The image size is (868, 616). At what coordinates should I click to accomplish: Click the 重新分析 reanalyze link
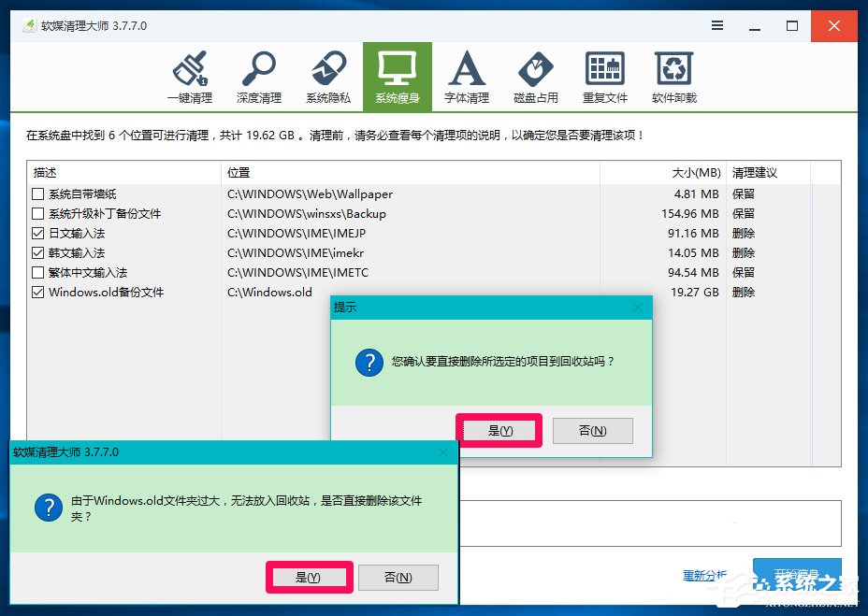706,576
